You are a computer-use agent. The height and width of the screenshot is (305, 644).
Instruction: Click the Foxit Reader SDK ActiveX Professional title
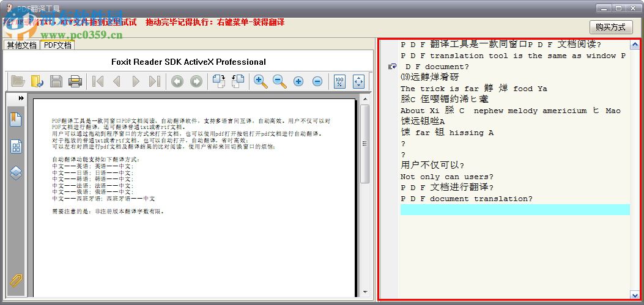[188, 62]
